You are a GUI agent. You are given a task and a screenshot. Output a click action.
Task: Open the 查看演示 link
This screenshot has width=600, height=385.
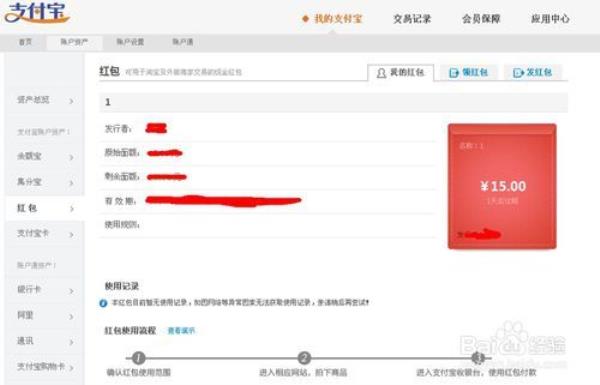pos(181,331)
